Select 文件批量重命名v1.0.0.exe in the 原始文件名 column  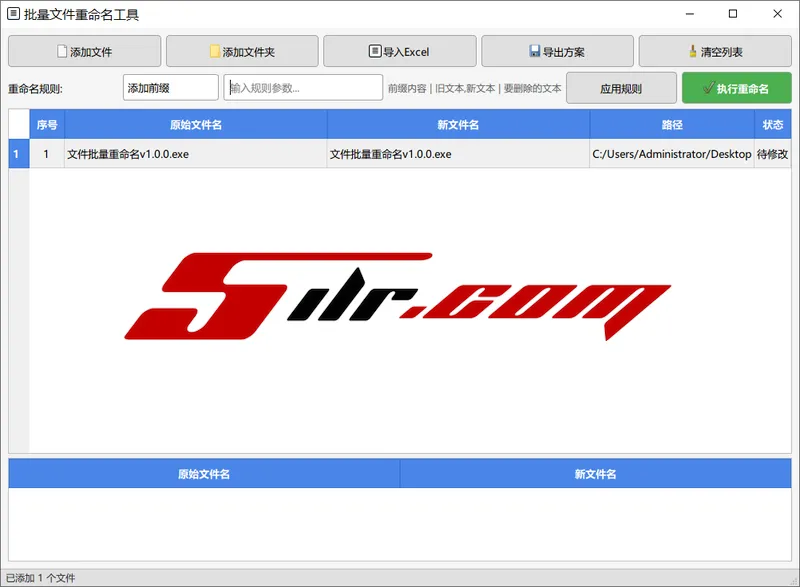click(x=196, y=154)
